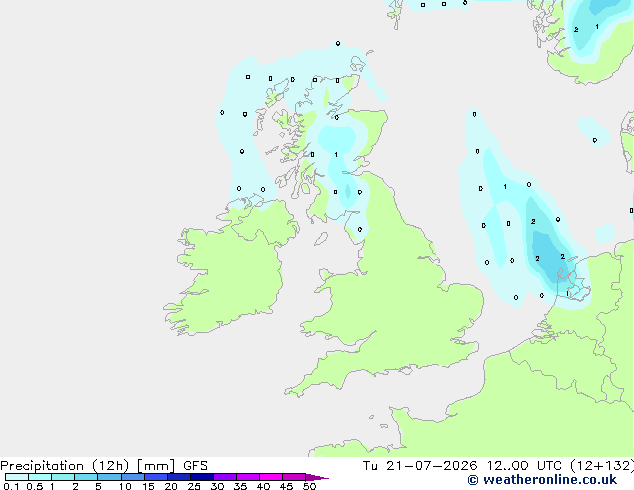The height and width of the screenshot is (490, 634).
Task: Click the legend label "40"
Action: 263,486
